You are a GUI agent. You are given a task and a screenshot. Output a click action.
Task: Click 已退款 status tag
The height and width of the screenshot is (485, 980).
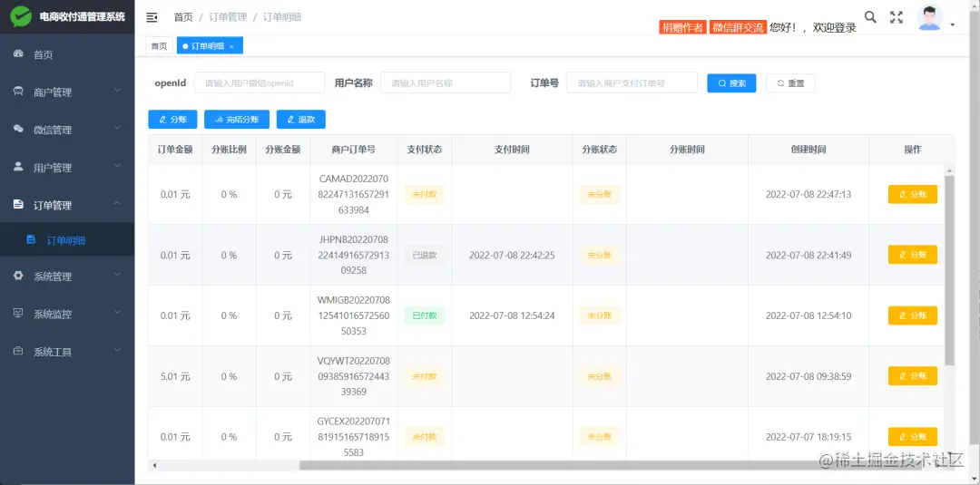[425, 255]
